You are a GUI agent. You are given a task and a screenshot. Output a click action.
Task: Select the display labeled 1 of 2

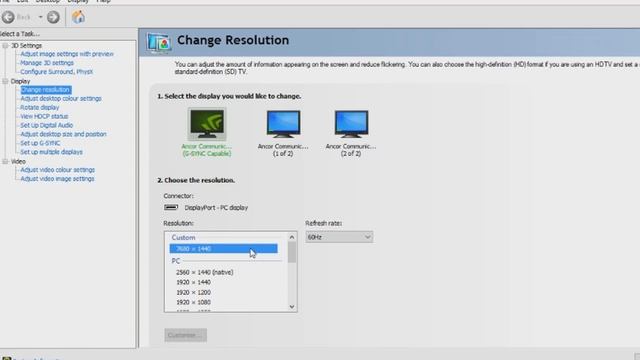click(283, 124)
